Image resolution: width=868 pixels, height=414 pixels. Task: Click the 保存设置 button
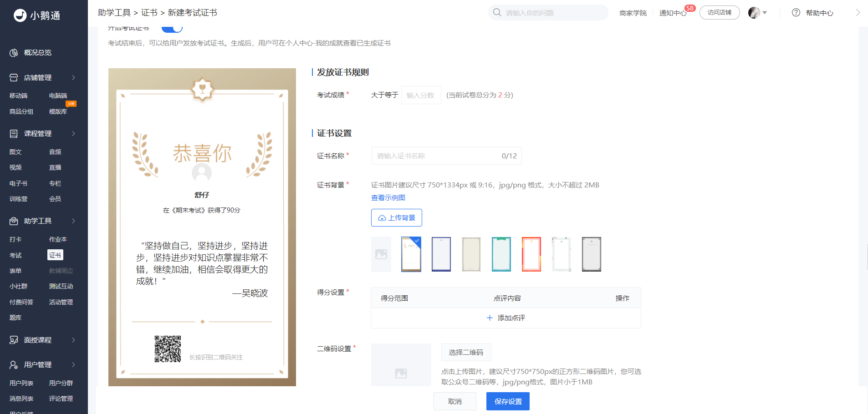(x=508, y=401)
